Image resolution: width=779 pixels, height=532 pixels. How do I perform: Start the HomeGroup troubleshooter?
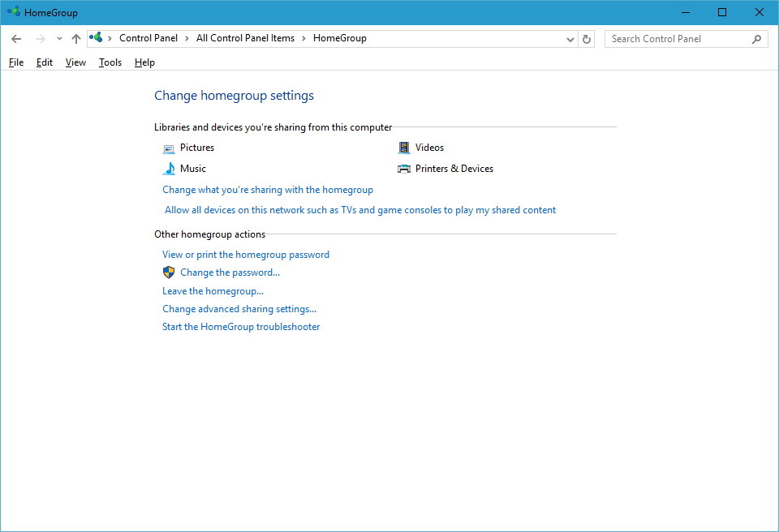pyautogui.click(x=241, y=326)
